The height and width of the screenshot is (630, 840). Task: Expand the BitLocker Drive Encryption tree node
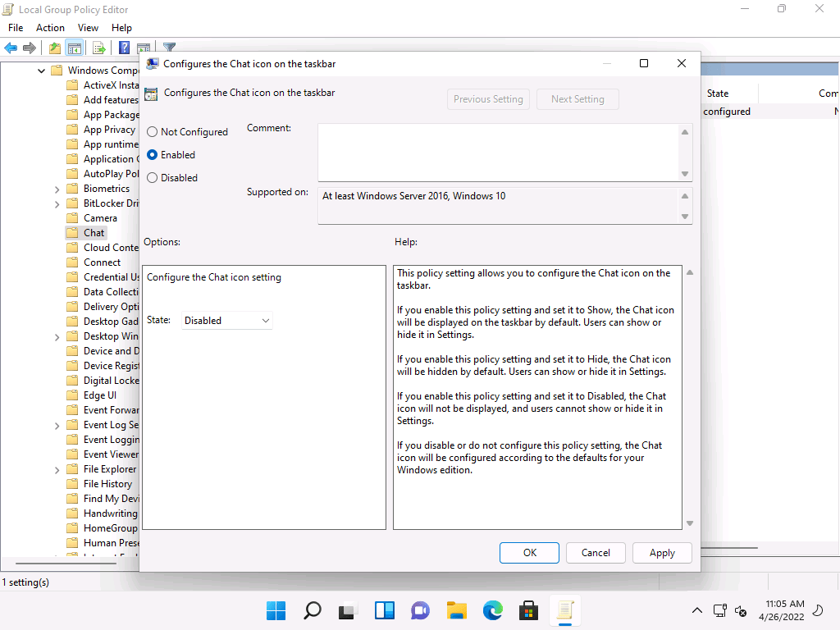tap(57, 203)
